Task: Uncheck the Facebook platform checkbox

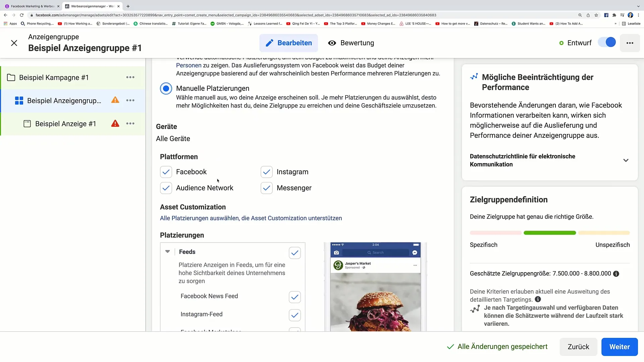Action: click(166, 172)
